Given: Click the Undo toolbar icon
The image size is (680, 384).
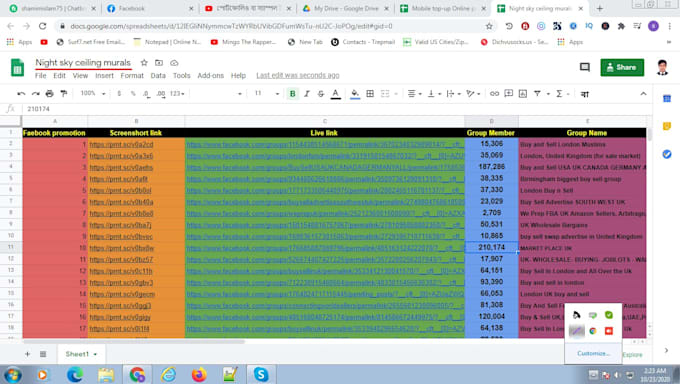Looking at the screenshot, I should 21,94.
